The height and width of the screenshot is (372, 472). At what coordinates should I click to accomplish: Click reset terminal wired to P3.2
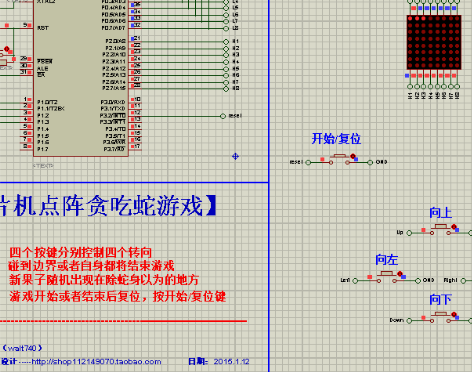pos(223,116)
